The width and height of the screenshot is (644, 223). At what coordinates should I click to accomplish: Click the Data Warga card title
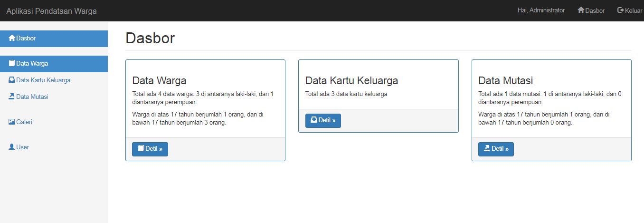tap(159, 80)
